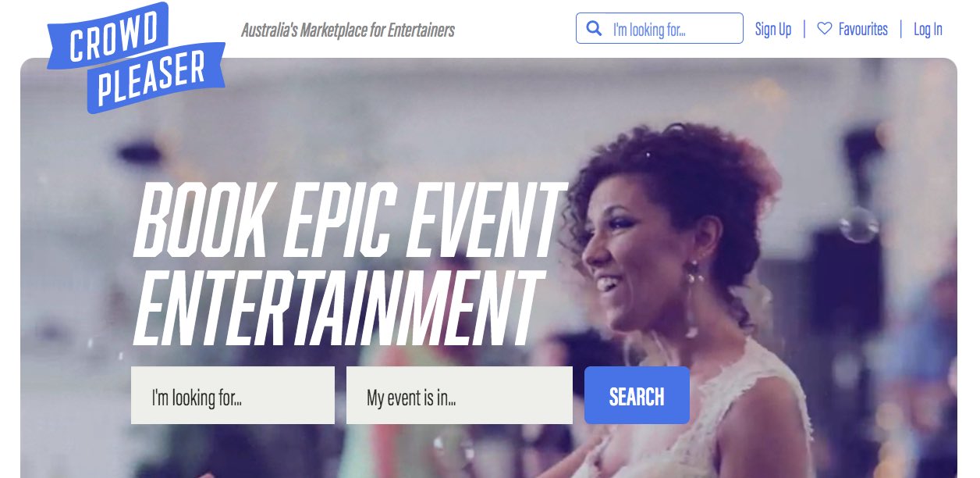The image size is (980, 478).
Task: Click the heart icon beside Favourites
Action: [825, 29]
